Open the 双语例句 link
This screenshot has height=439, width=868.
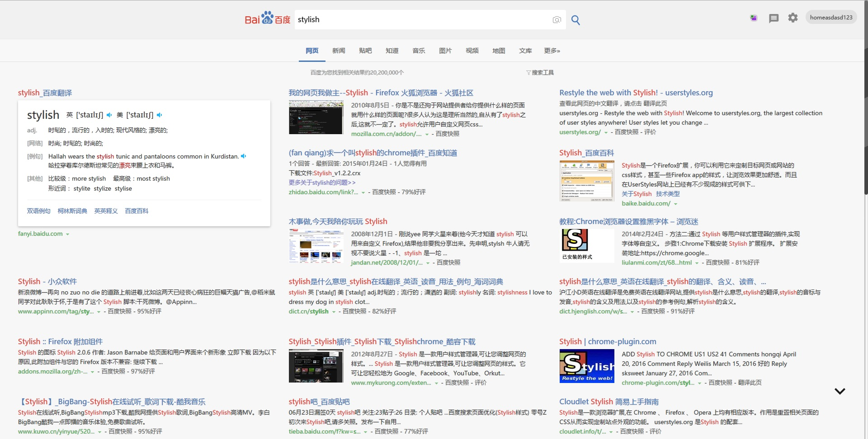pos(38,211)
